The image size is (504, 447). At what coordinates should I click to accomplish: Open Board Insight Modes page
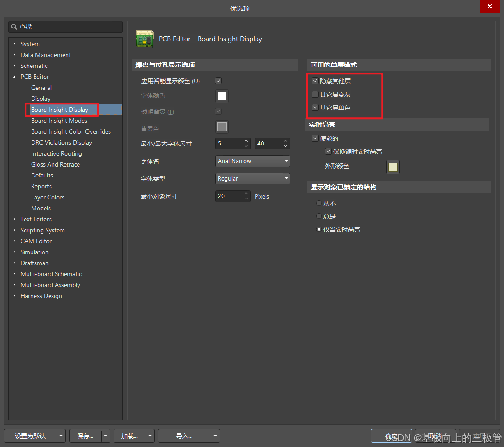[59, 121]
